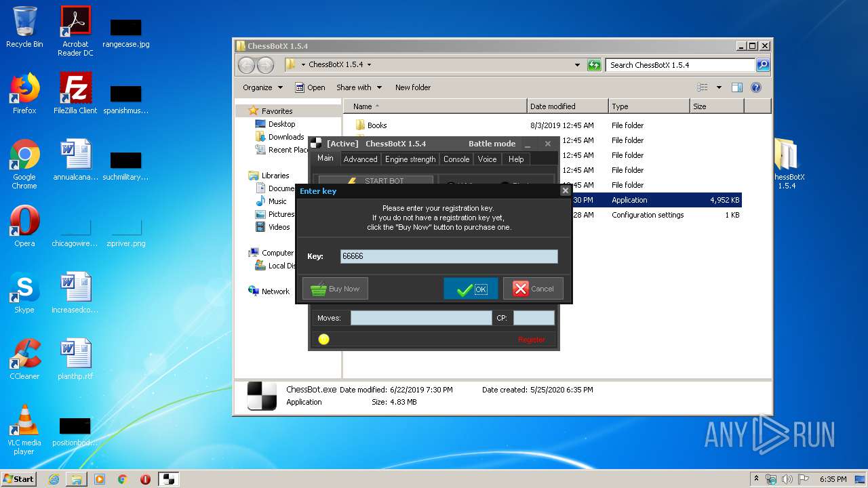The image size is (868, 488).
Task: Switch to the Console tab
Action: (x=456, y=159)
